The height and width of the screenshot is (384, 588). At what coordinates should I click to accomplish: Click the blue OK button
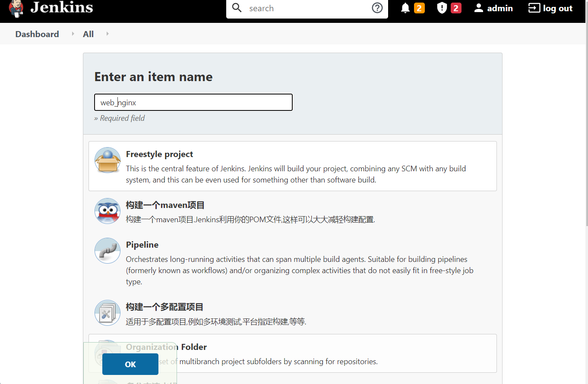(130, 364)
